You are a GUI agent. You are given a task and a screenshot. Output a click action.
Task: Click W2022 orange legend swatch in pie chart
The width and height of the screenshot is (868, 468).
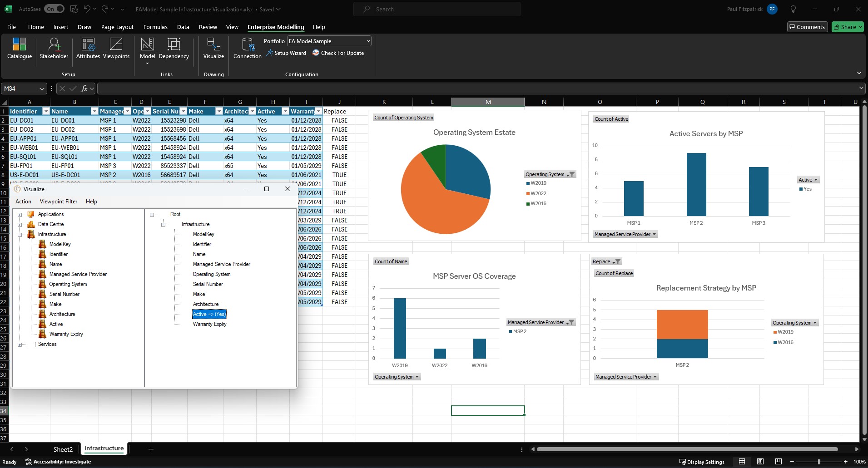[x=528, y=193]
